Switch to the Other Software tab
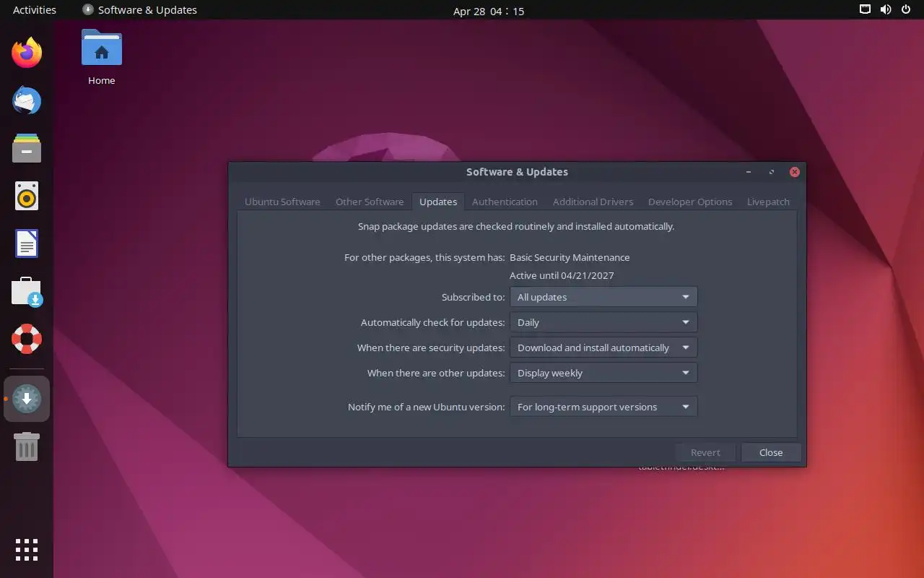 [370, 202]
